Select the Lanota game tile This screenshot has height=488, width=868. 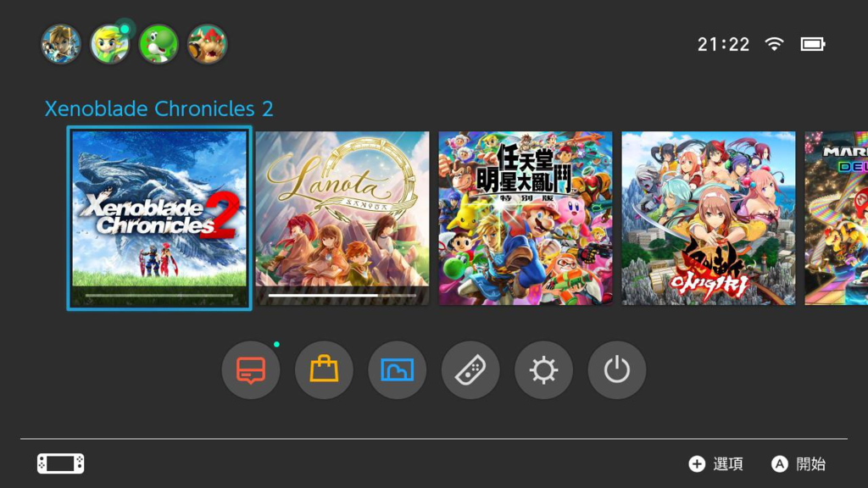click(342, 218)
